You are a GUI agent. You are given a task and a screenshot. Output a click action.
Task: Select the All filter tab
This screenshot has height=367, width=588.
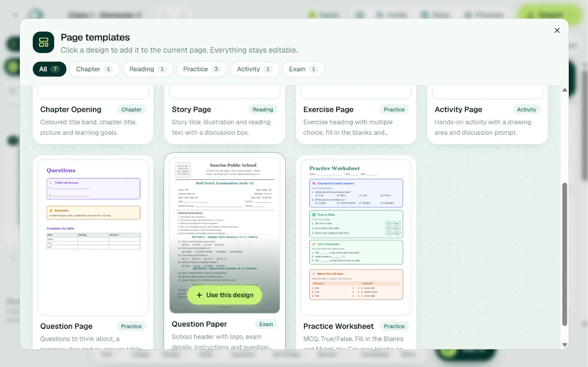[50, 69]
